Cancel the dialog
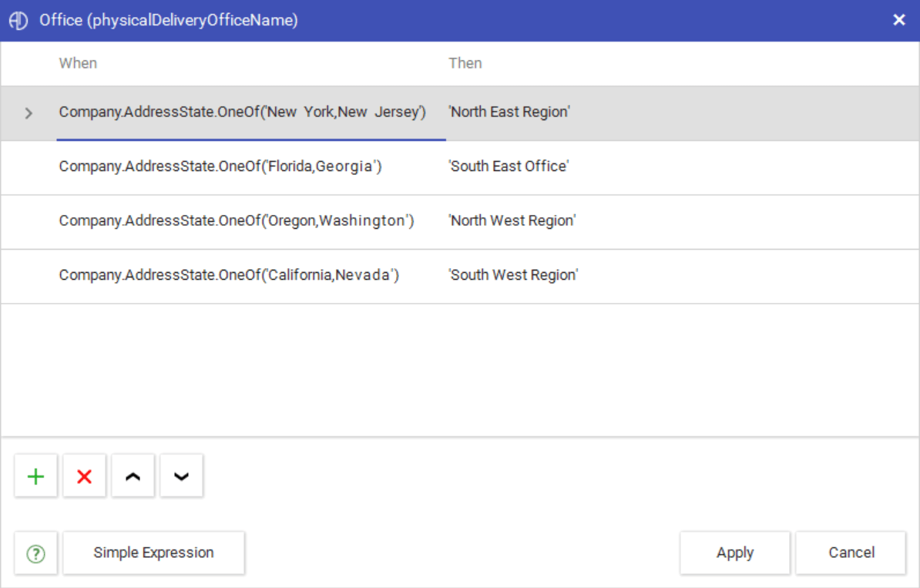 point(851,553)
